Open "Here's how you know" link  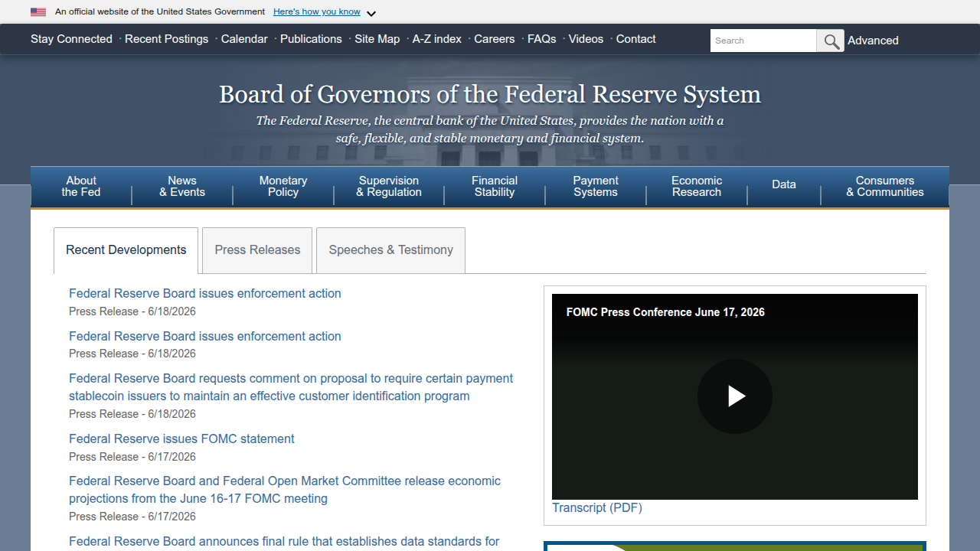pos(317,11)
